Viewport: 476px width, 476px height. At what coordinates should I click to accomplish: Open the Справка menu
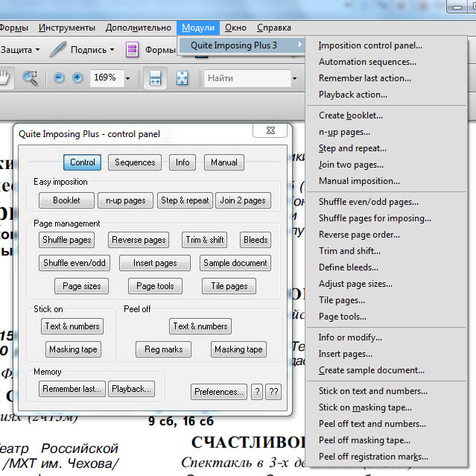(274, 28)
